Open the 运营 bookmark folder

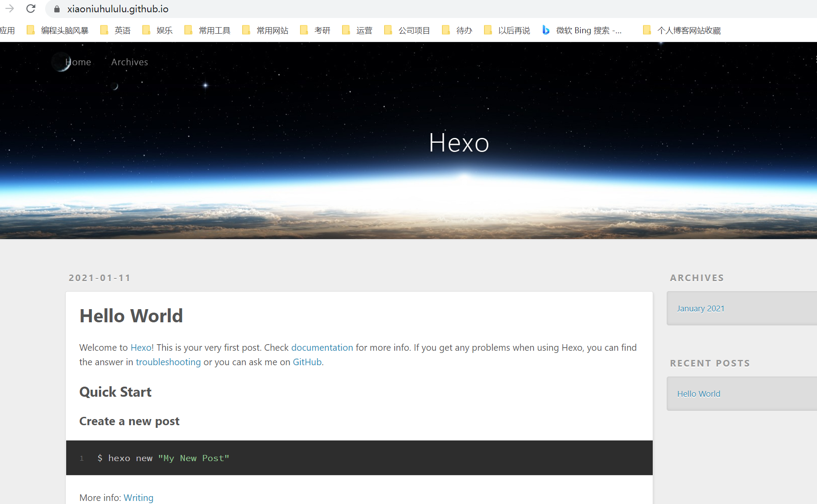(357, 30)
